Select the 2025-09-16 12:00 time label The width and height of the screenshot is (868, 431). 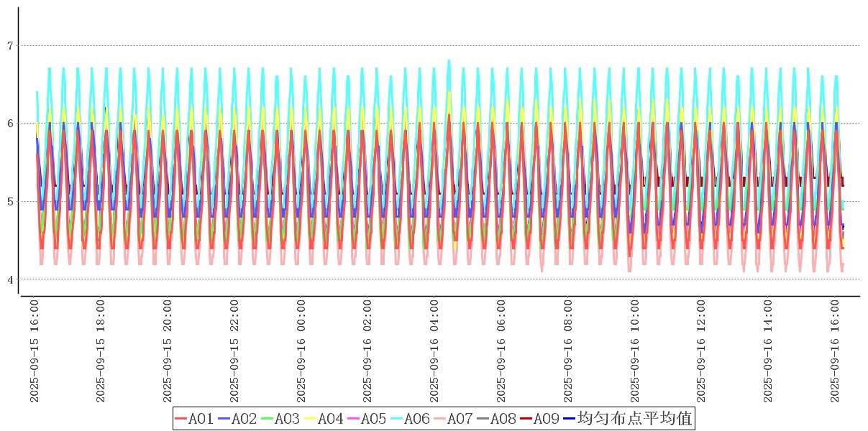click(702, 351)
